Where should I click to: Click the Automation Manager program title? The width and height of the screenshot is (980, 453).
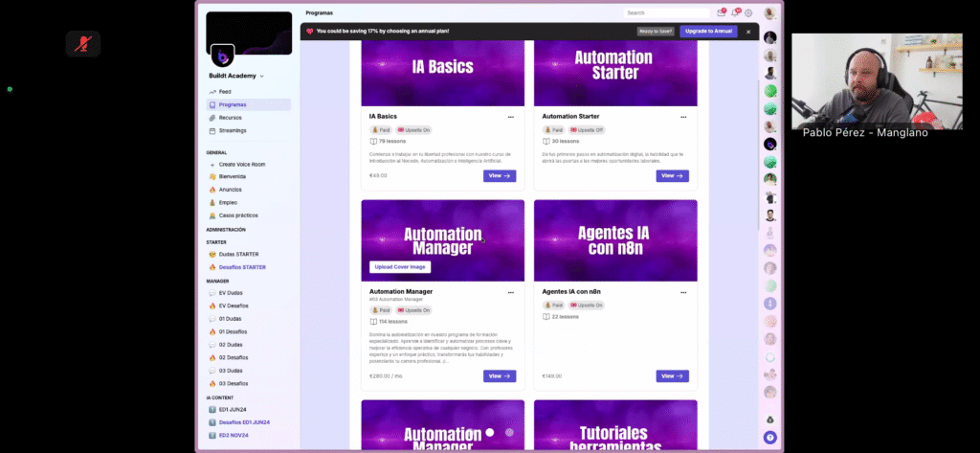click(401, 291)
